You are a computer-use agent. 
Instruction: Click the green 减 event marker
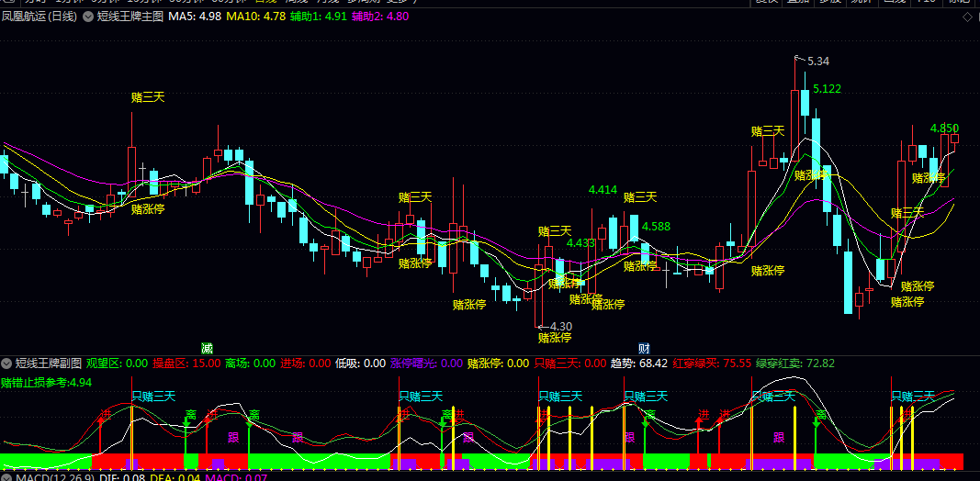pyautogui.click(x=207, y=348)
